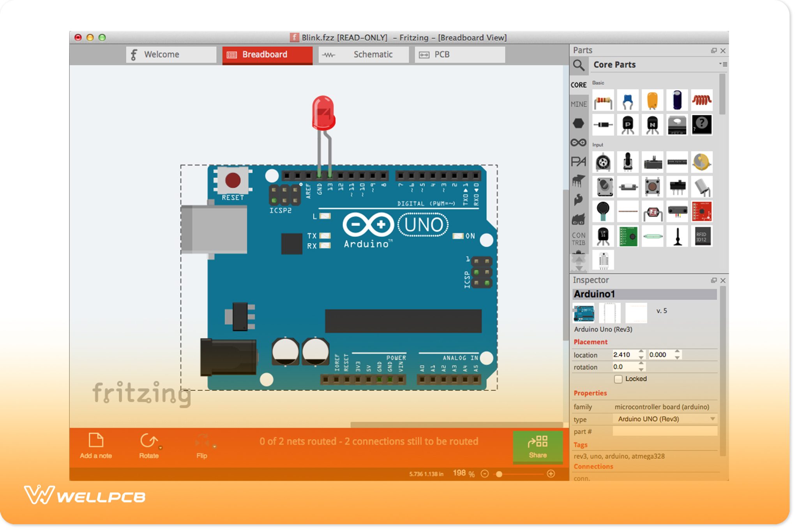Switch to the PCB view tab

[x=460, y=55]
